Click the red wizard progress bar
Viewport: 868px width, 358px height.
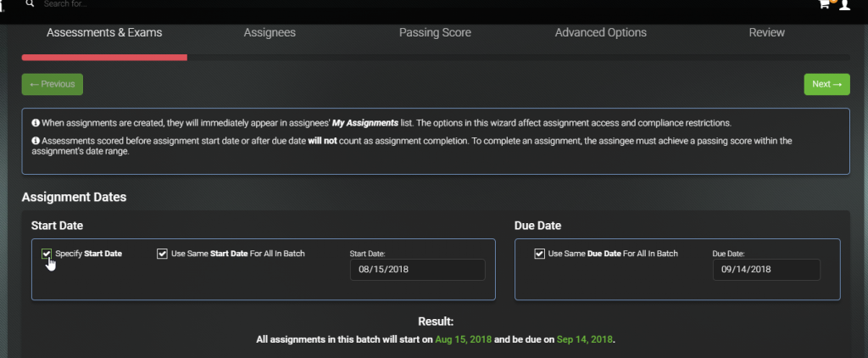(104, 57)
